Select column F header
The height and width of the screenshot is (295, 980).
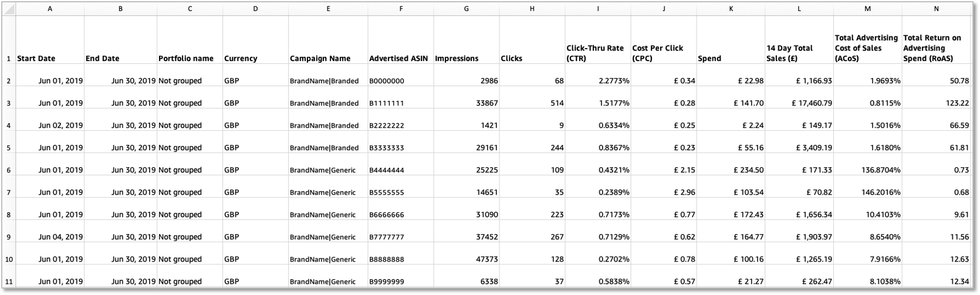pos(400,9)
